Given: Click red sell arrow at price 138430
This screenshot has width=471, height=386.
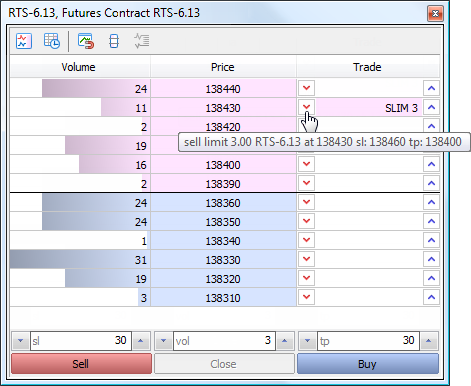Looking at the screenshot, I should coord(306,107).
